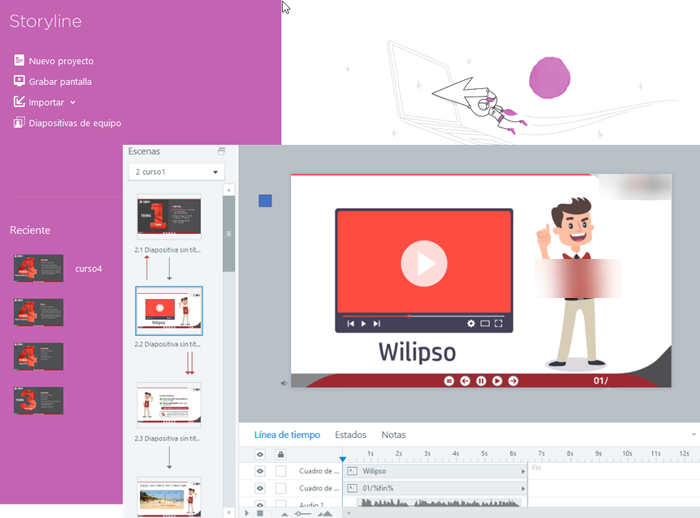Toggle the lock box on Wilipso row
This screenshot has height=518, width=700.
click(x=281, y=470)
